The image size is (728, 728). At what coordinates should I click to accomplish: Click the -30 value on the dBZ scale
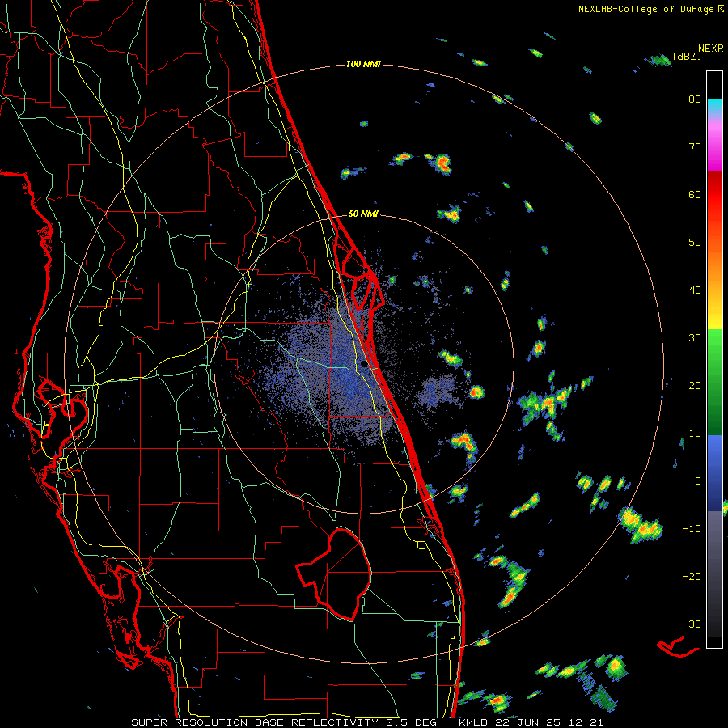692,624
